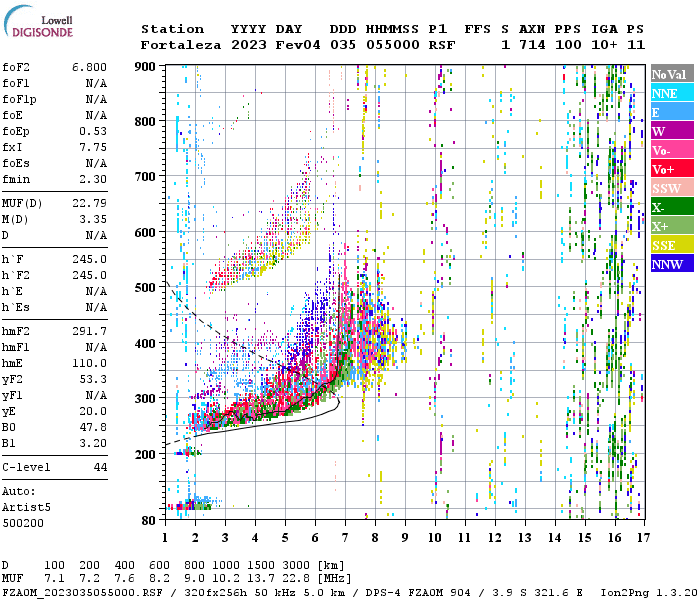Select the Vo- pink legend swatch
Screen dimensions: 700x600
click(x=672, y=150)
